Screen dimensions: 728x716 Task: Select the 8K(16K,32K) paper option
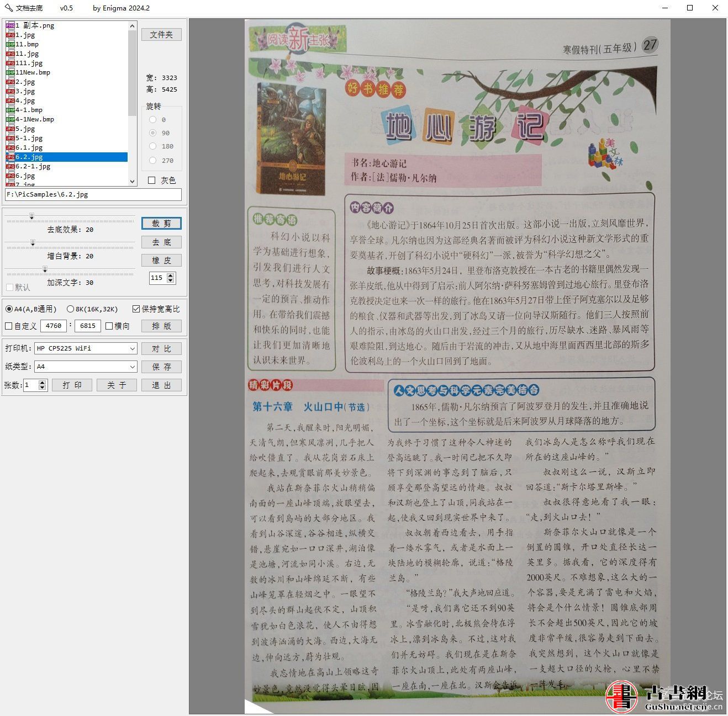click(70, 309)
